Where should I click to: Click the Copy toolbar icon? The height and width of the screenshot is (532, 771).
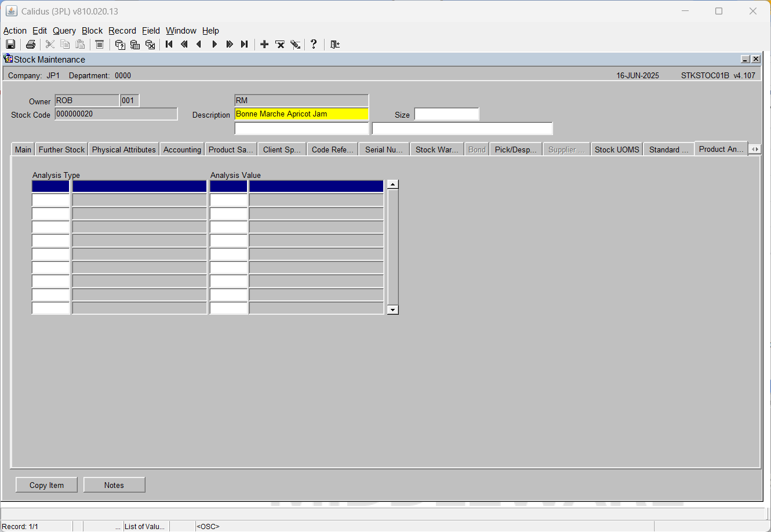pos(65,44)
